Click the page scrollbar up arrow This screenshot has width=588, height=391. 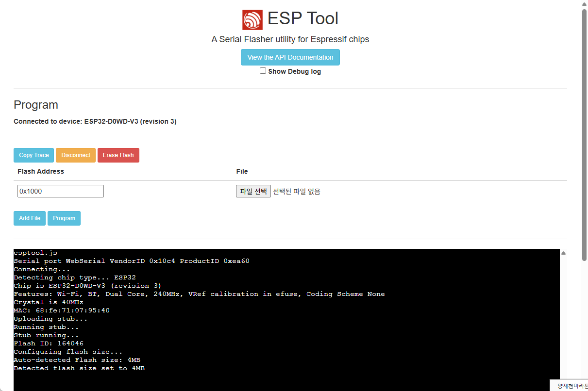coord(585,4)
